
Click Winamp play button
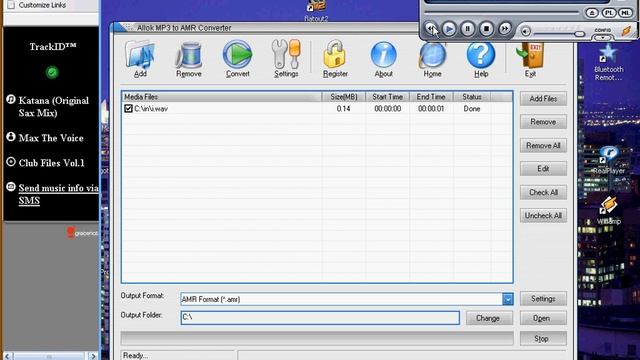(449, 29)
